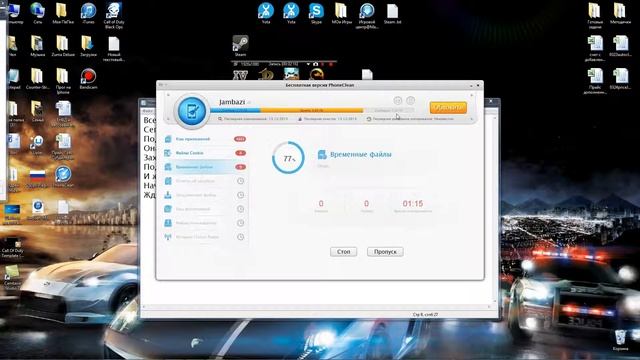This screenshot has height=360, width=640.
Task: Open the Call Of Duty Template desktop icon
Action: (x=12, y=248)
